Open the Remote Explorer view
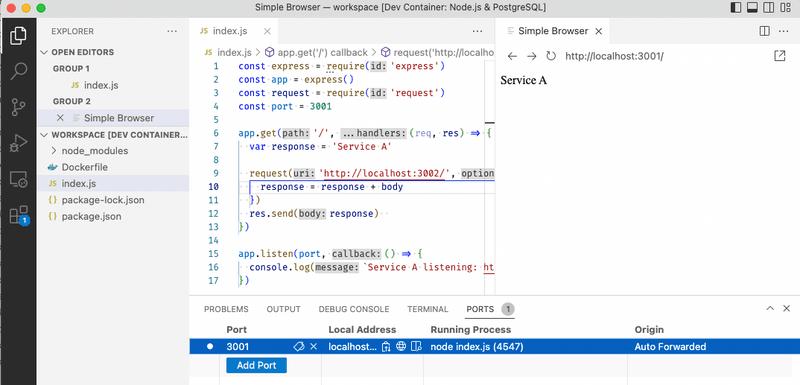Image resolution: width=800 pixels, height=385 pixels. coord(18,179)
